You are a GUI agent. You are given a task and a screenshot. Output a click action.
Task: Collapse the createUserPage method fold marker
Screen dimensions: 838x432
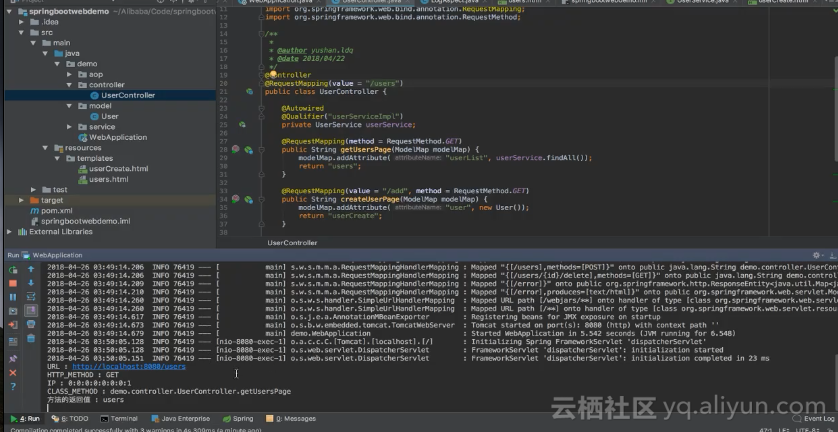coord(261,199)
